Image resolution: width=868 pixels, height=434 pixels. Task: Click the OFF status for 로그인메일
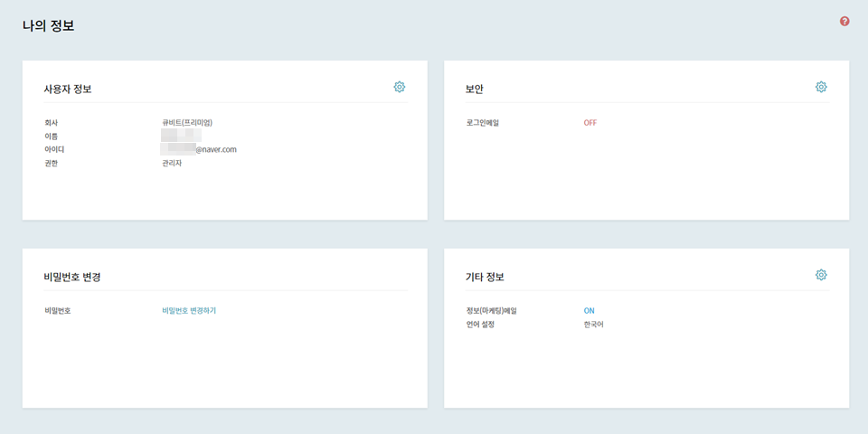pos(590,123)
